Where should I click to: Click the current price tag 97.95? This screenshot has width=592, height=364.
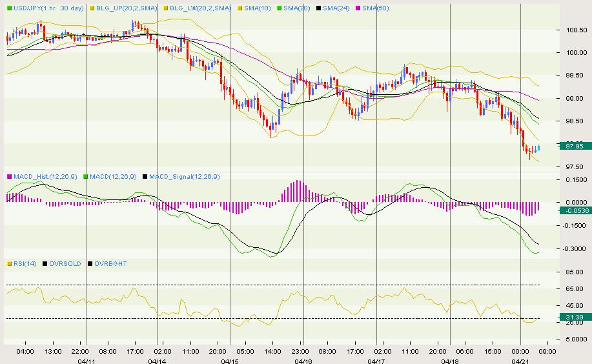(575, 146)
